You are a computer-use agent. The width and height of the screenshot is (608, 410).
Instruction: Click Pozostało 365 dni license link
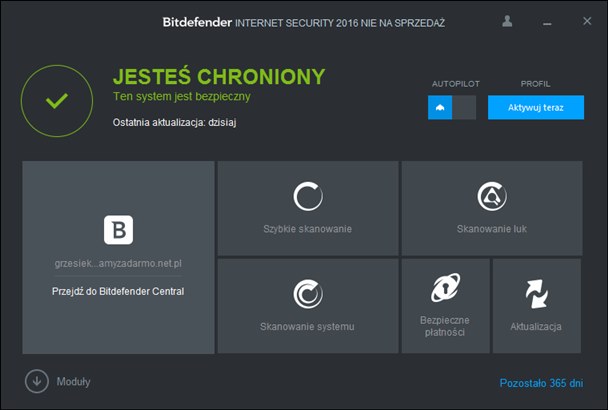[541, 382]
